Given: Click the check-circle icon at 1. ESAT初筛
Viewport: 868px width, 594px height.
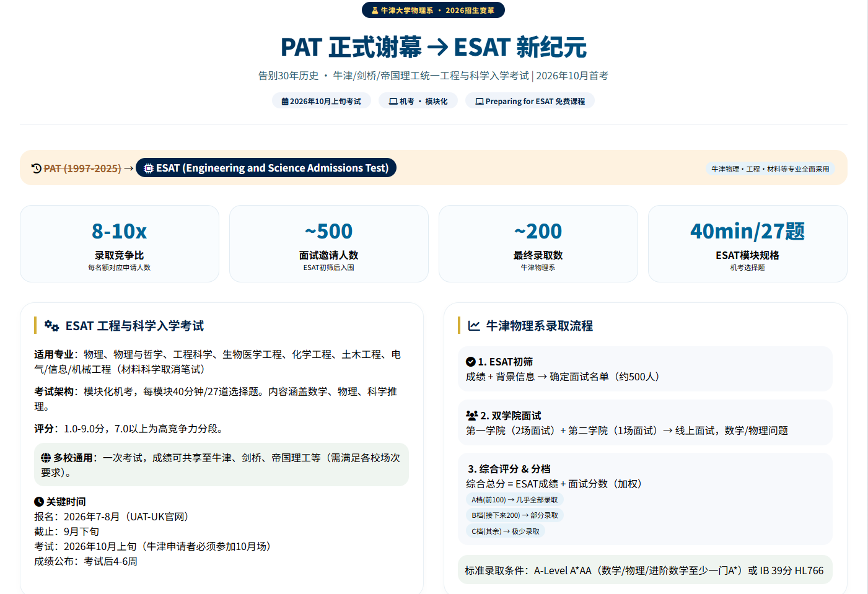Looking at the screenshot, I should [471, 362].
